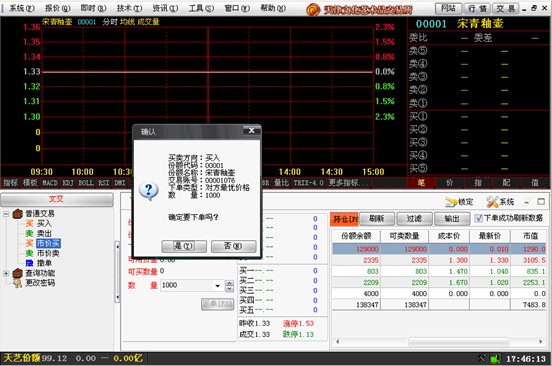Increase quantity with the stepper arrow
Image resolution: width=552 pixels, height=366 pixels.
coord(229,283)
